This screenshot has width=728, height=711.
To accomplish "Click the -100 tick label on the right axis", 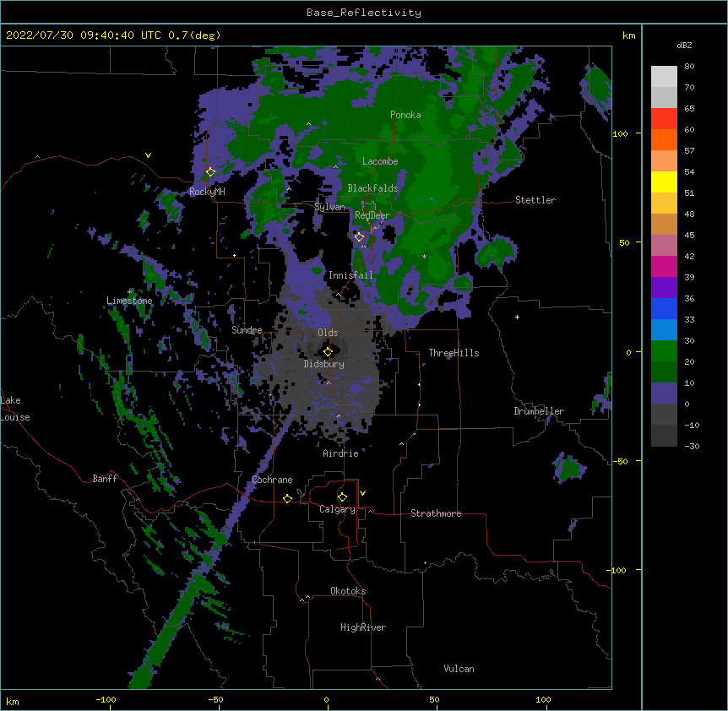I will (617, 570).
